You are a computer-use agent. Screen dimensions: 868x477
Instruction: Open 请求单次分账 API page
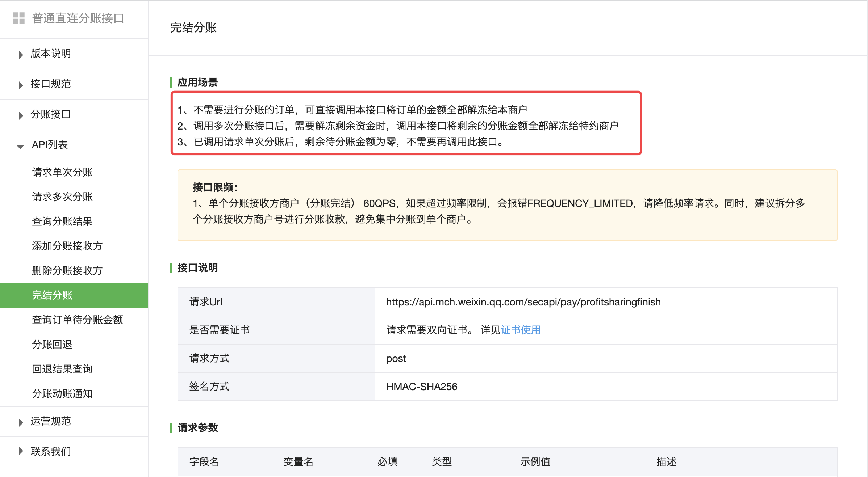pyautogui.click(x=62, y=172)
